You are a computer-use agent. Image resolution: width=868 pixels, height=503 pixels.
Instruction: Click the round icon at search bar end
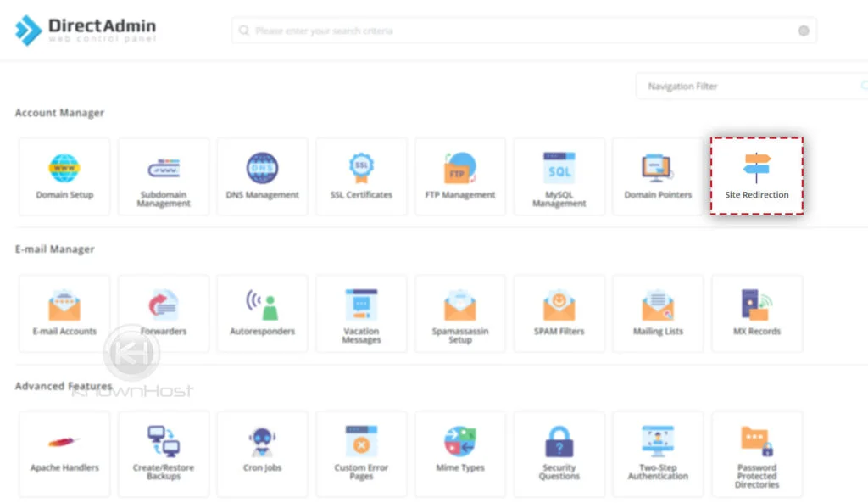(x=804, y=31)
